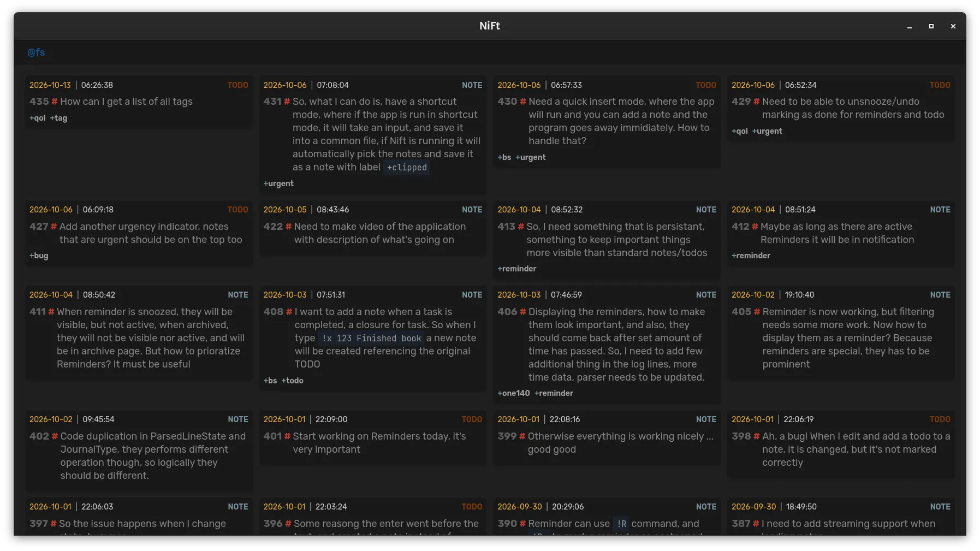Click the +qol tag on note 435

(x=38, y=118)
